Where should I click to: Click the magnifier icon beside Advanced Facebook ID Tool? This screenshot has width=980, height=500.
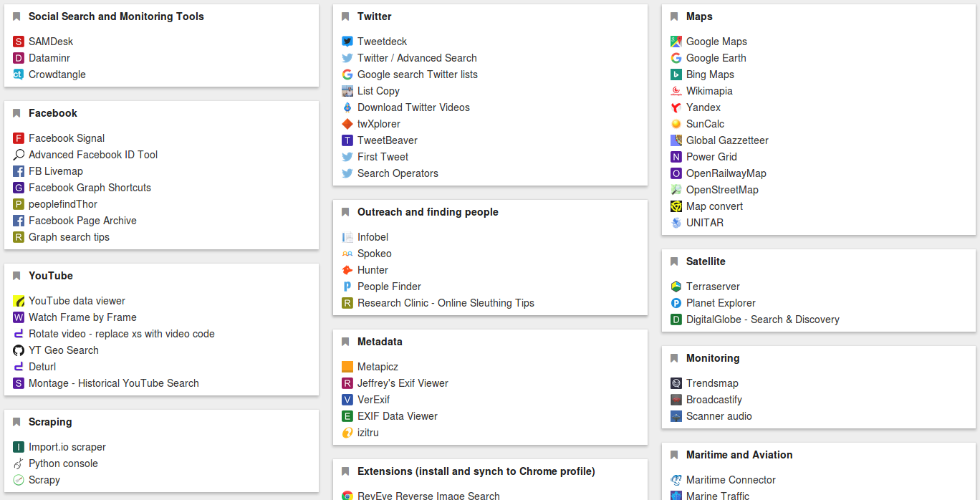pyautogui.click(x=19, y=155)
